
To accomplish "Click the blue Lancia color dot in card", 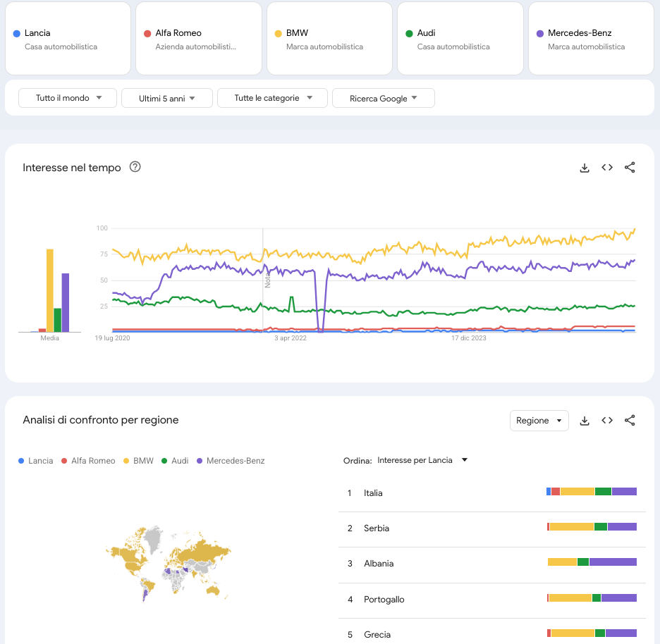I will 17,34.
